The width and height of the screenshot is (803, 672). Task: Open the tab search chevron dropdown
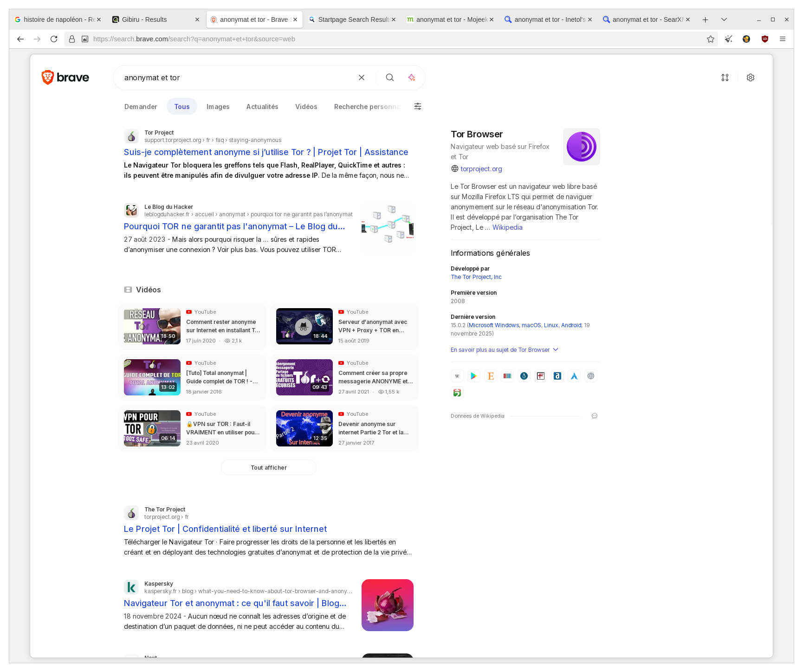pos(723,19)
